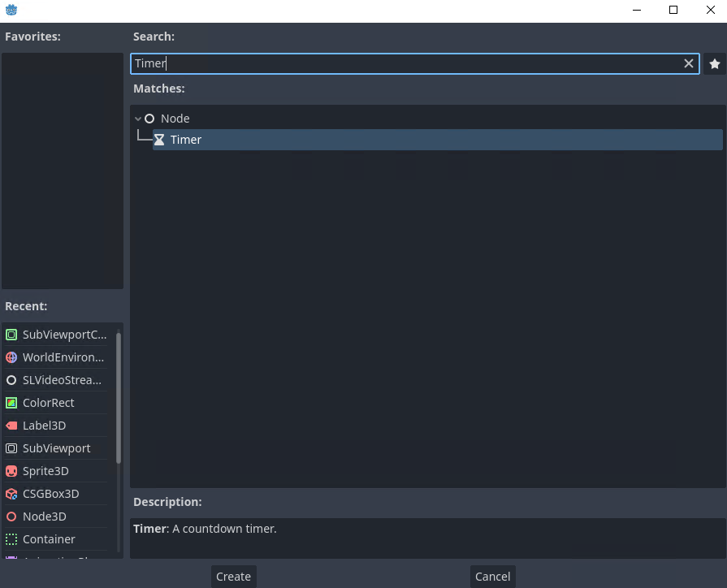Click the Container dashed-square icon
The image size is (727, 588).
pyautogui.click(x=11, y=539)
